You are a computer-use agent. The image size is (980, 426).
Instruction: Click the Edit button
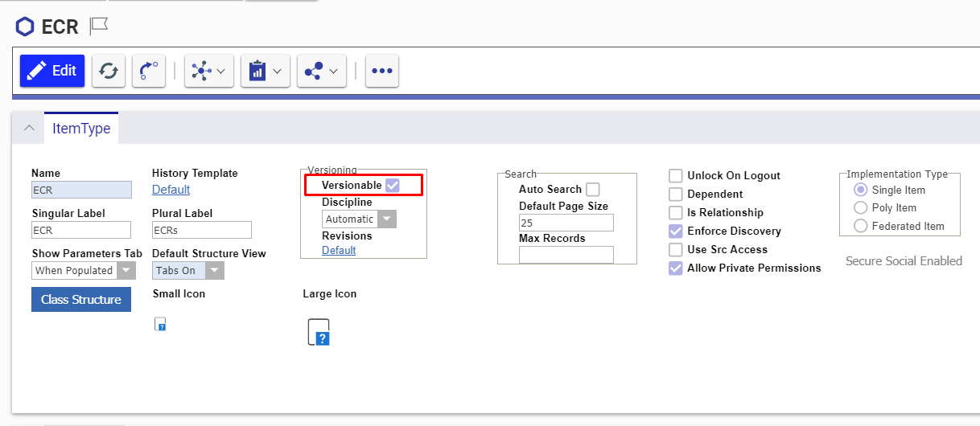[52, 71]
